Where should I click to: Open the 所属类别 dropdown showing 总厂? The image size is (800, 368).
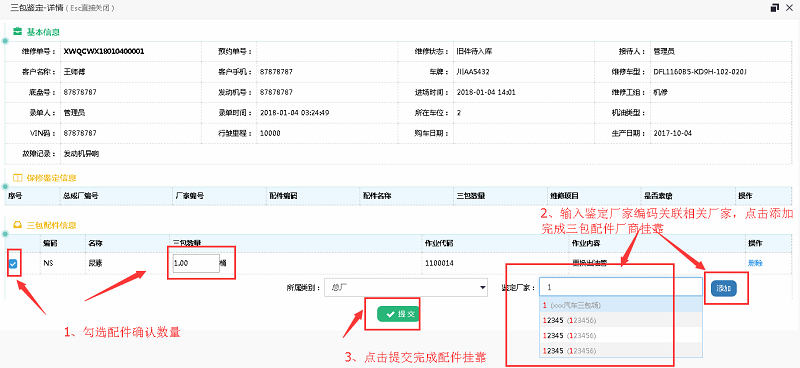pyautogui.click(x=406, y=288)
